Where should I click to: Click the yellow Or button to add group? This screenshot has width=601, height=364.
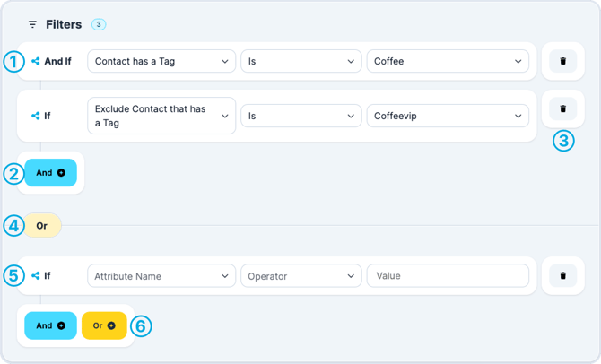[104, 325]
